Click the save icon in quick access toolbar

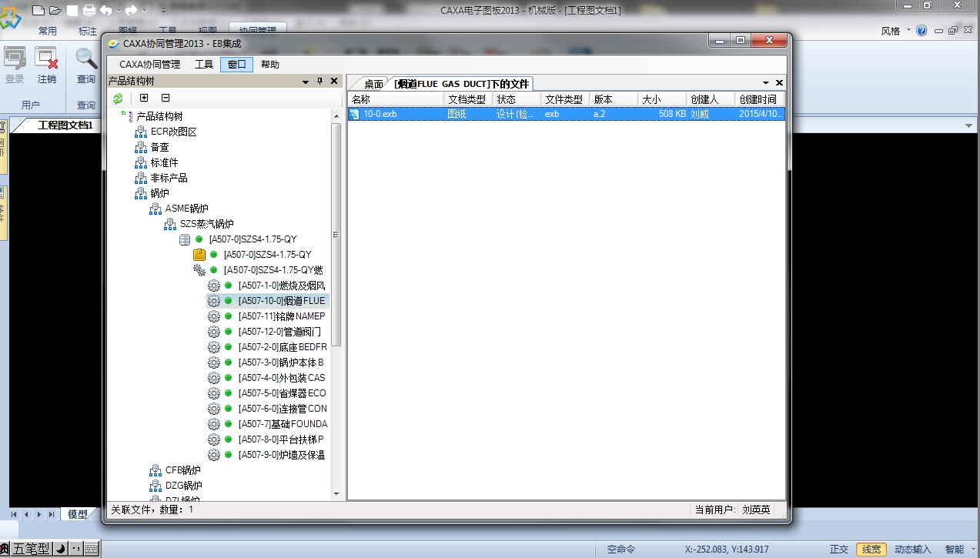point(72,10)
